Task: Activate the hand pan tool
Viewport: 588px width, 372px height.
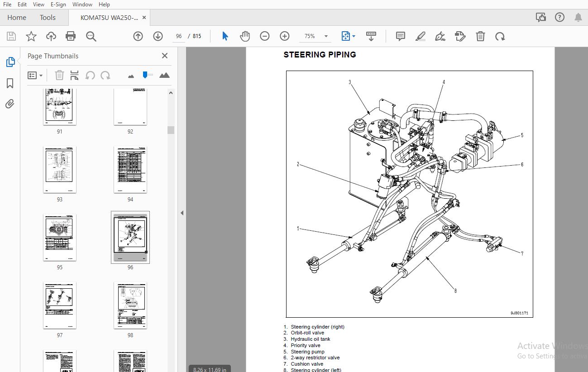Action: pos(245,36)
